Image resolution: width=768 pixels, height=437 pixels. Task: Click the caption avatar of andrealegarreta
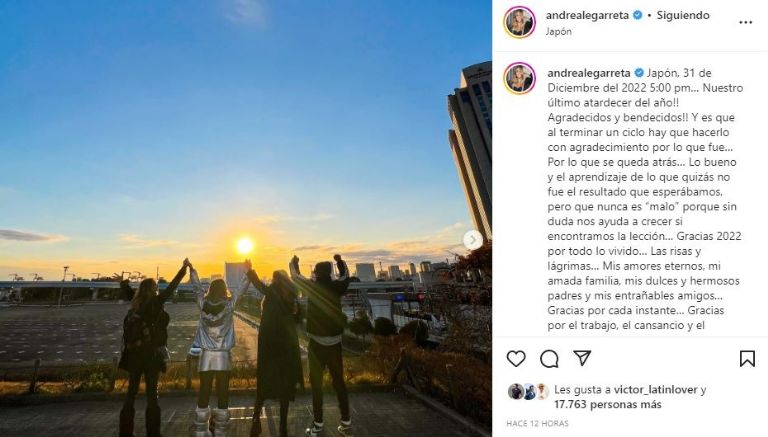tap(519, 78)
